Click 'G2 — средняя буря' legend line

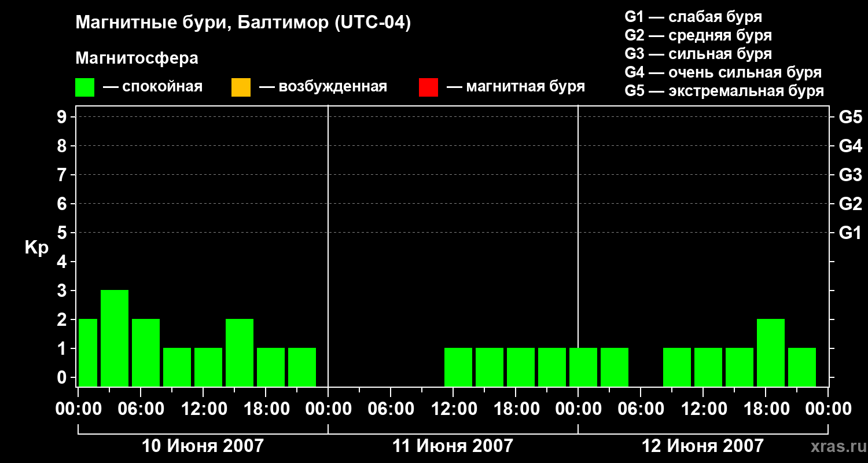[698, 35]
